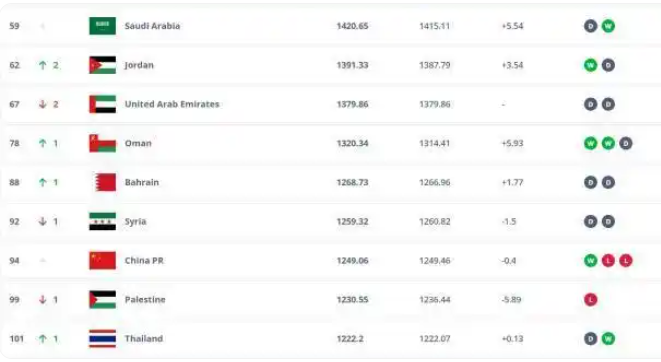Open the China PR team link

click(x=144, y=260)
